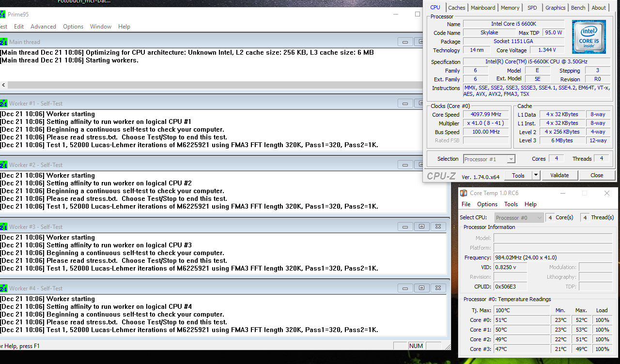This screenshot has height=364, width=620.
Task: Click CPU-Z Bus Speed 100.00 MHz value
Action: coord(485,132)
